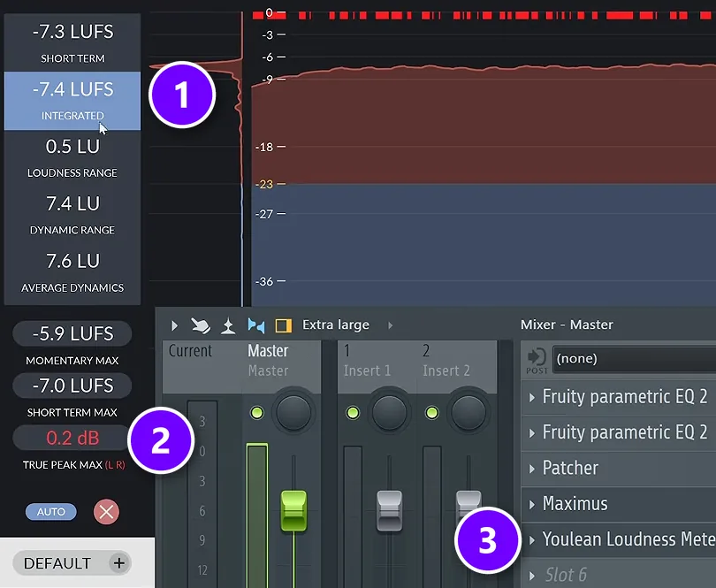Open the (none) input selector dropdown
The height and width of the screenshot is (588, 716).
(x=635, y=359)
